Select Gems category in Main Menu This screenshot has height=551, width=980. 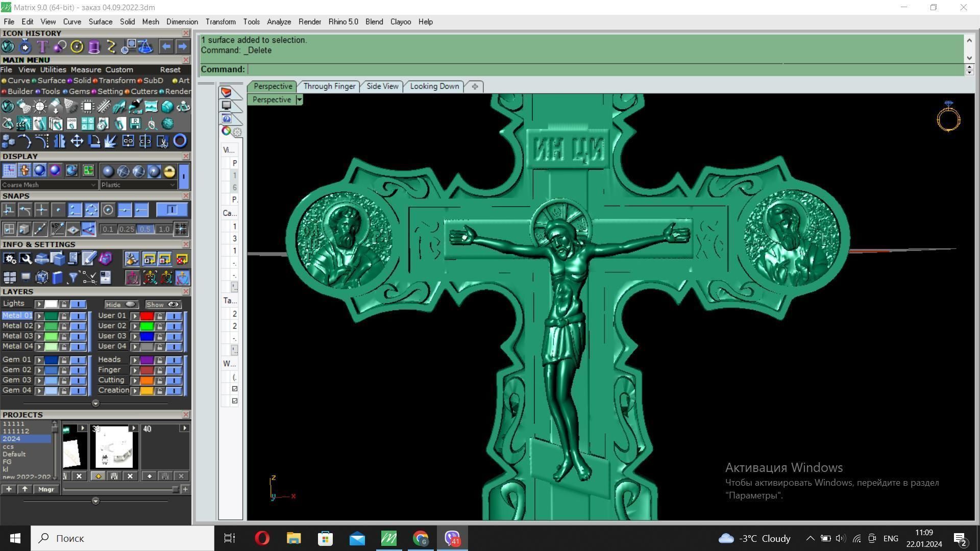pyautogui.click(x=79, y=91)
